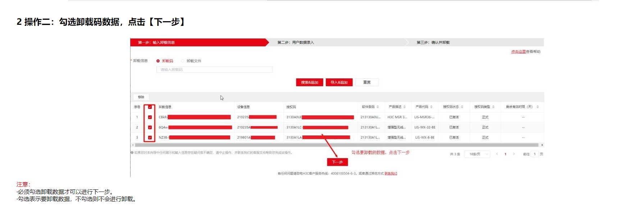Click software barcode cell 213130A0U...
644x207 pixels.
(370, 117)
